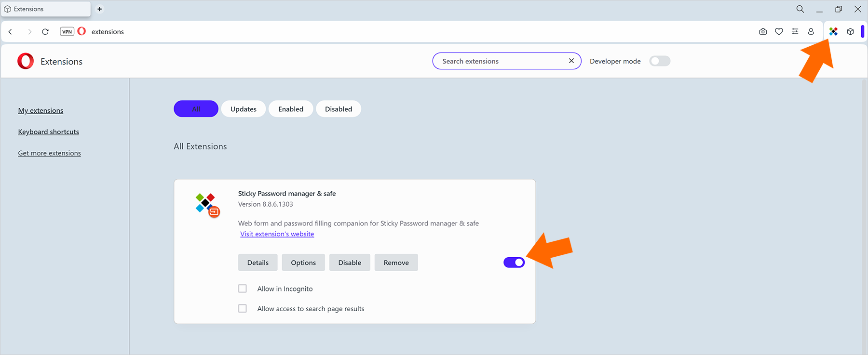Click the Developer mode label

[615, 61]
